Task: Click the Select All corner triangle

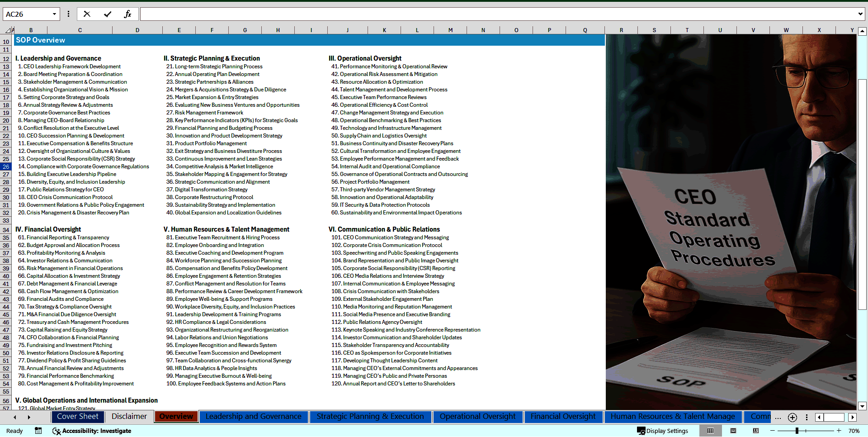Action: point(8,30)
